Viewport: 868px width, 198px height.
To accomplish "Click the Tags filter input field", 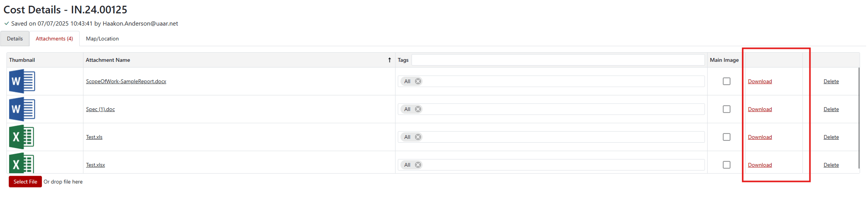I will coord(558,60).
